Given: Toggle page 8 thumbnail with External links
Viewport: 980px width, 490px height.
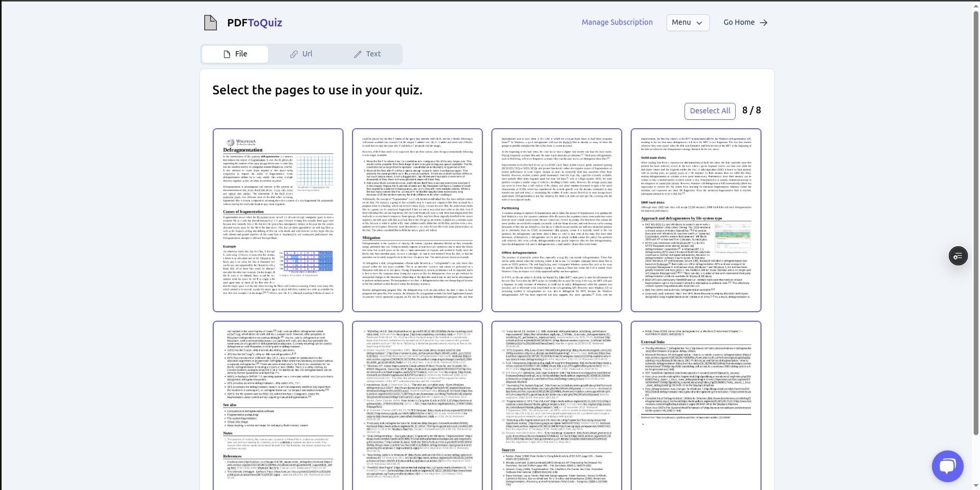Looking at the screenshot, I should [x=696, y=406].
